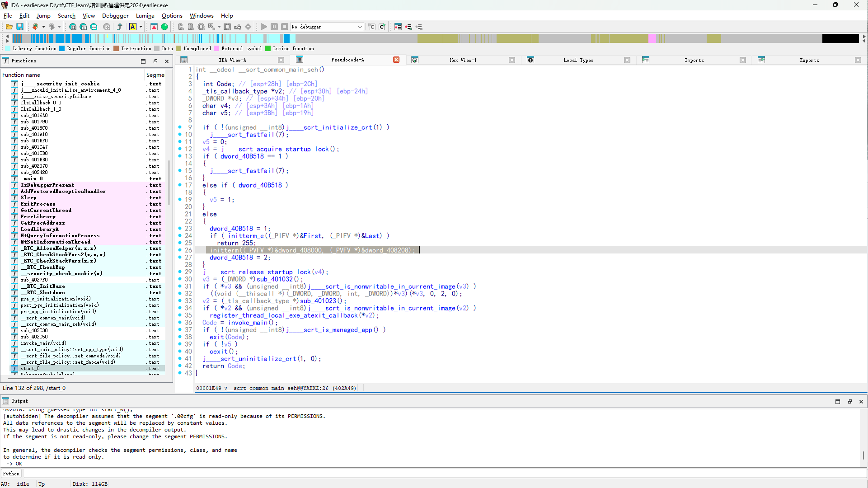The width and height of the screenshot is (868, 488).
Task: Expand dropdown next to back navigation arrow
Action: [44, 27]
